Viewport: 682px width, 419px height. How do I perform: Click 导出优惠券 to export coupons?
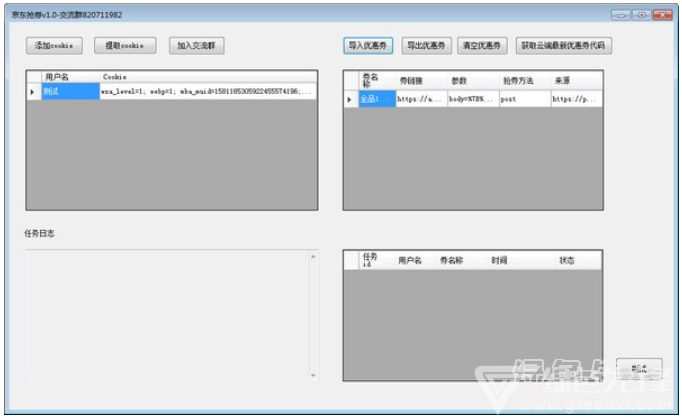coord(426,46)
